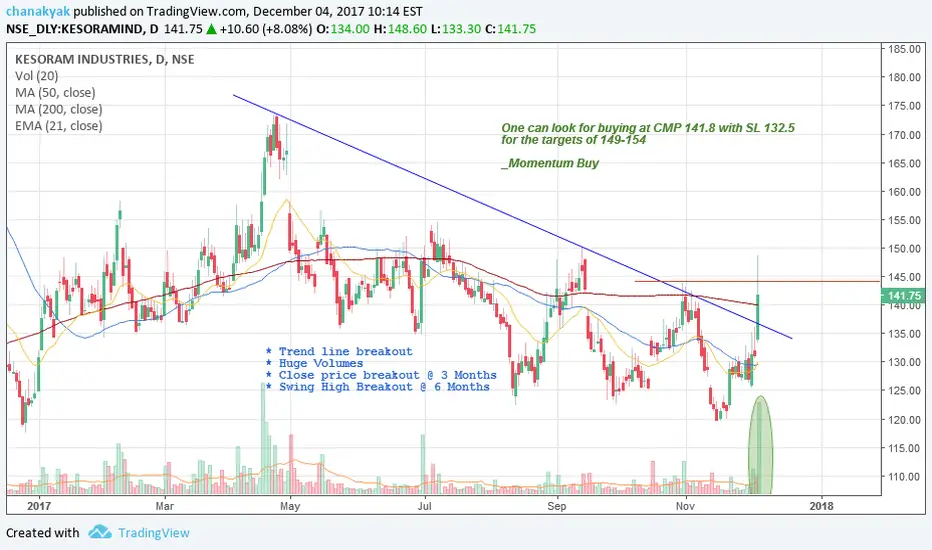Screen dimensions: 932x550
Task: Click the low value 133.30
Action: [x=461, y=29]
